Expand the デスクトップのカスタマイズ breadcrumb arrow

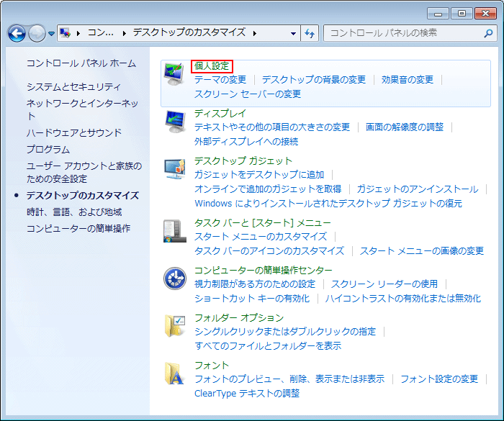(x=253, y=32)
